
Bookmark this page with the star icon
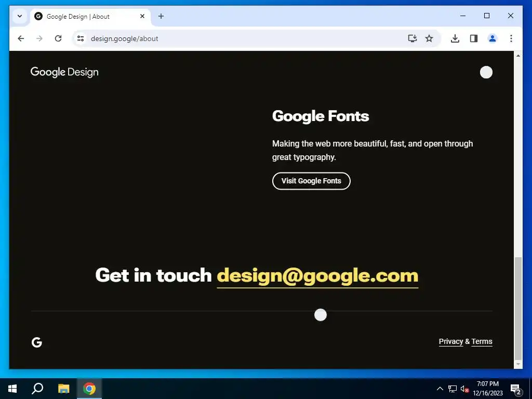[x=429, y=38]
